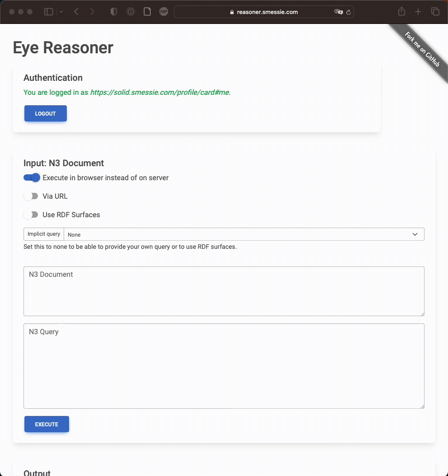448x476 pixels.
Task: Expand the Implicit query dropdown
Action: coord(244,234)
